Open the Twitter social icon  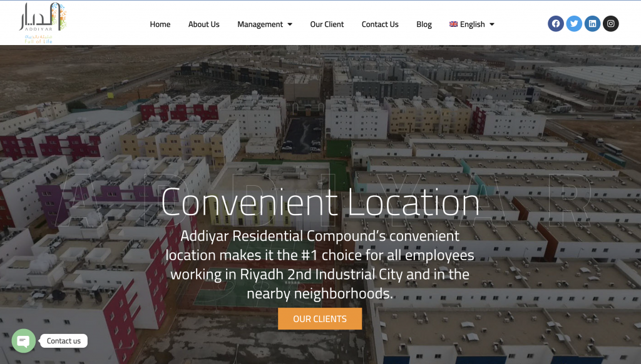pyautogui.click(x=574, y=24)
